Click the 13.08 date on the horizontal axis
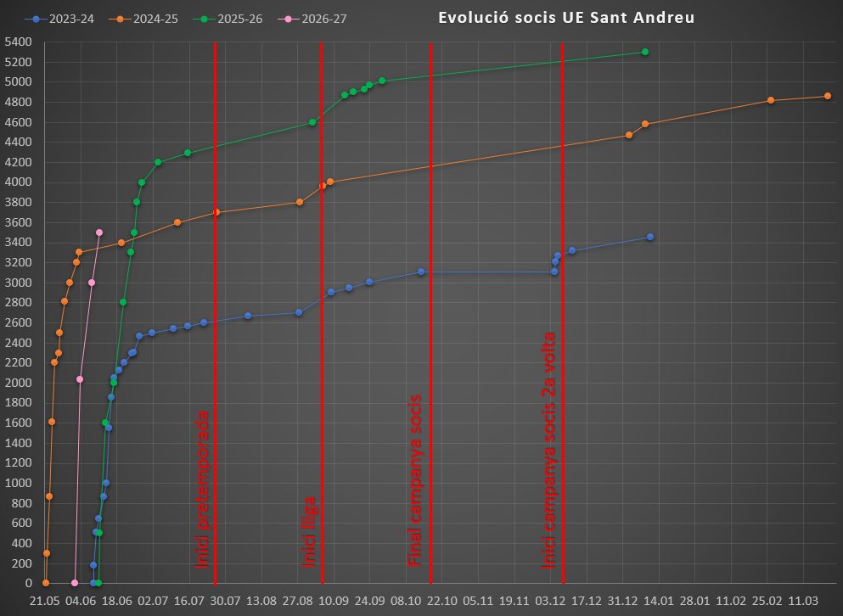 coord(261,601)
